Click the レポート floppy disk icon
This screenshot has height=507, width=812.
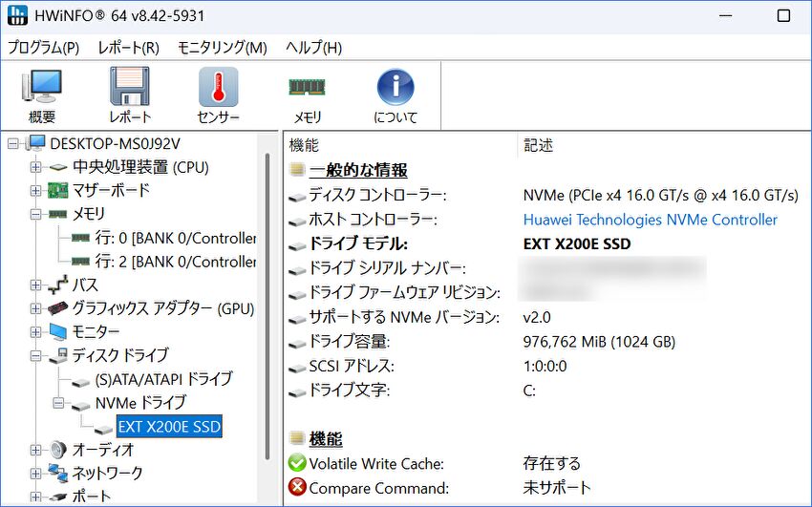tap(130, 96)
